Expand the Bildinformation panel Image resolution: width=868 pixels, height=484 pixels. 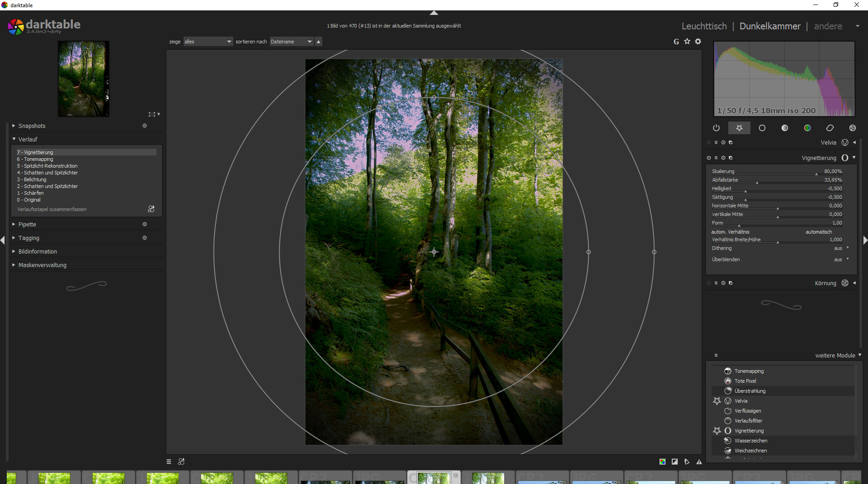point(38,251)
